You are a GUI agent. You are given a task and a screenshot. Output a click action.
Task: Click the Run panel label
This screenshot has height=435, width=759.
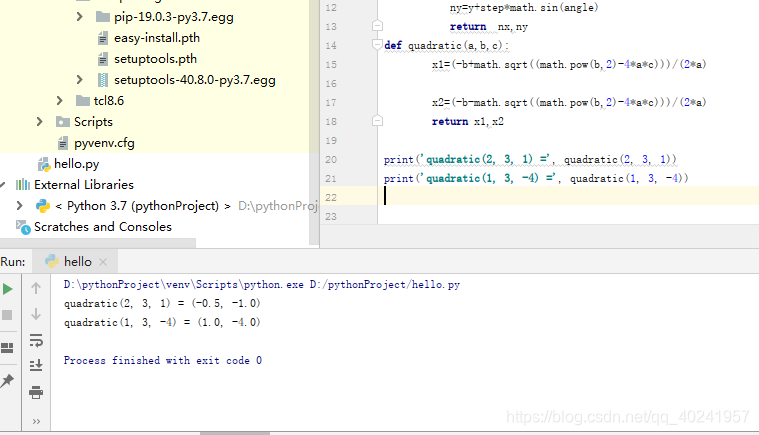13,262
